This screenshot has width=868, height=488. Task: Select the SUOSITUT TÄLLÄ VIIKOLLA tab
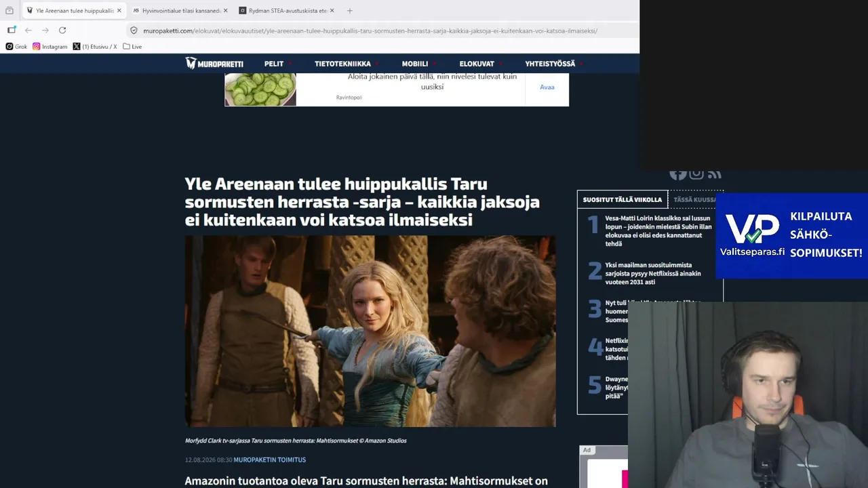pyautogui.click(x=623, y=200)
